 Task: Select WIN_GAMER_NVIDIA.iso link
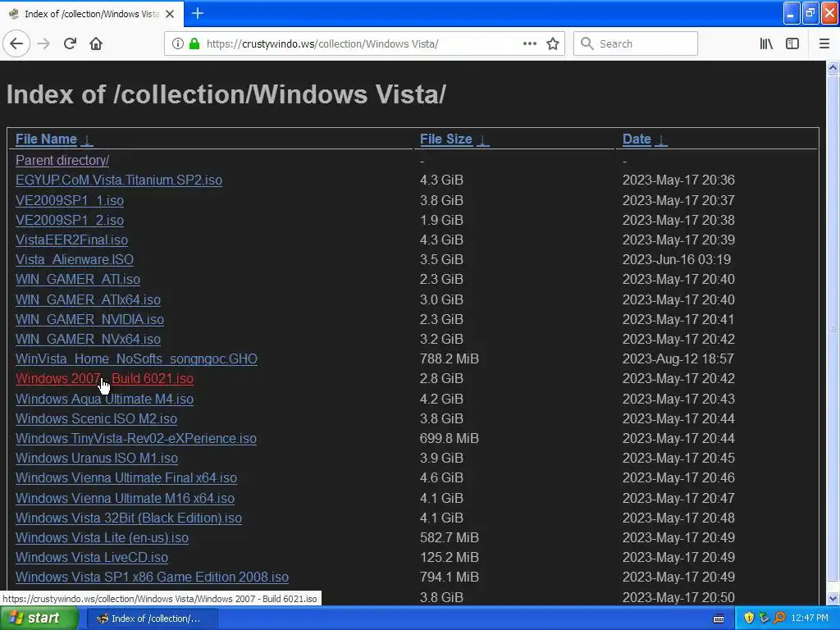coord(89,319)
